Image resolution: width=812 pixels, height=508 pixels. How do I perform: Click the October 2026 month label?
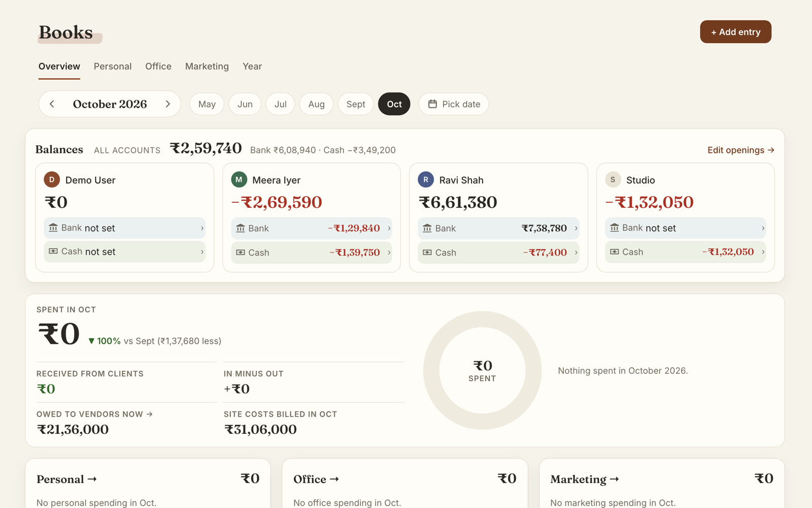(x=110, y=104)
